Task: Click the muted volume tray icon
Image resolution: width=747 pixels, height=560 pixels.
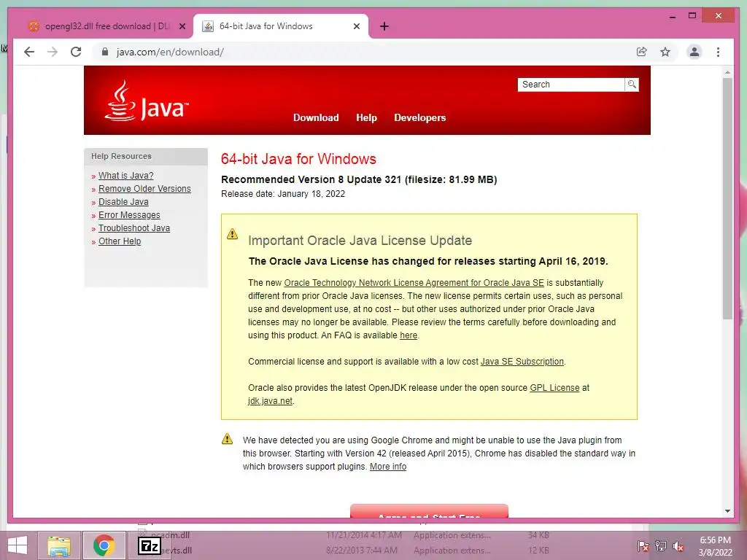Action: pos(678,545)
